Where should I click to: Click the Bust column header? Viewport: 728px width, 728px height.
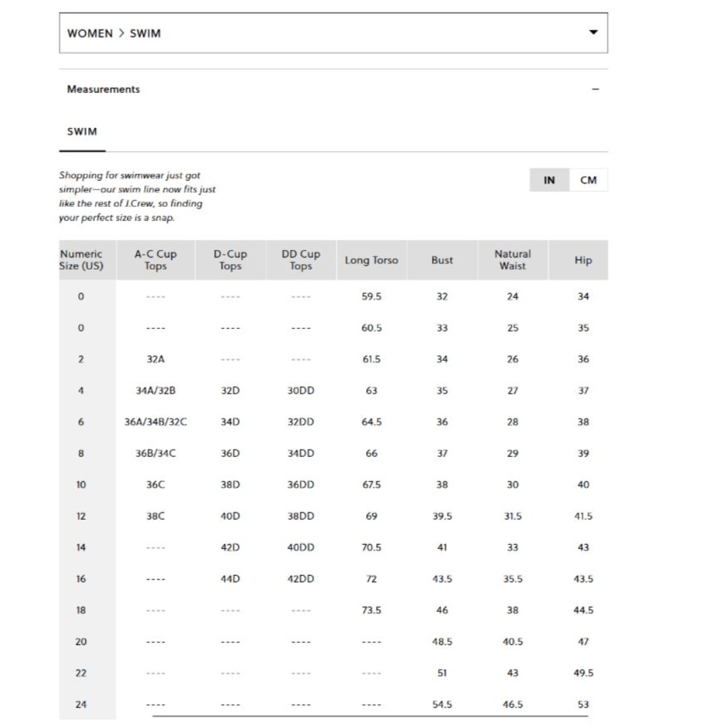tap(442, 260)
